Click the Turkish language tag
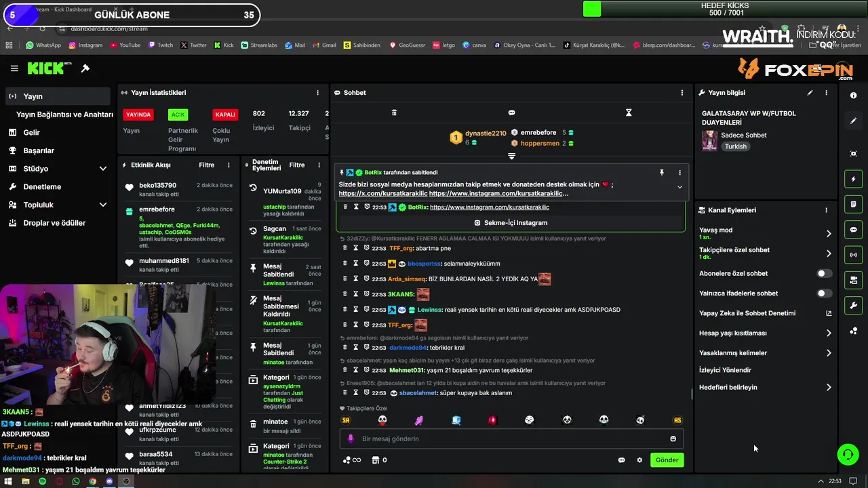Screen dimensions: 868x488 click(x=735, y=146)
